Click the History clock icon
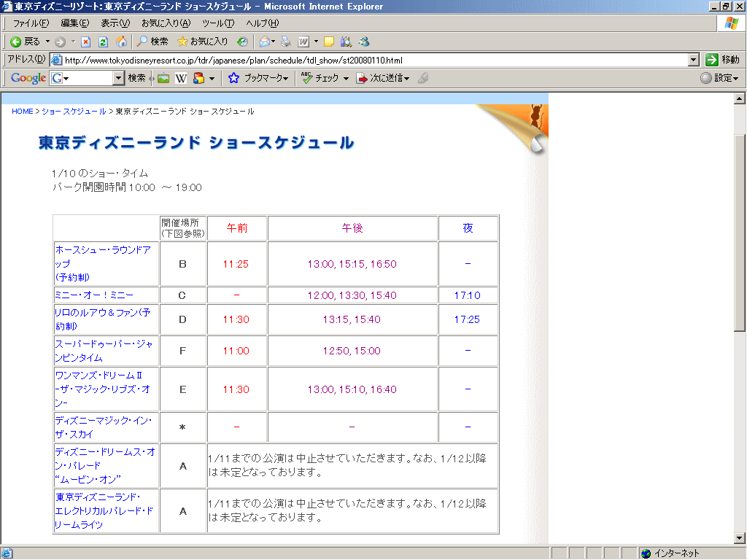Viewport: 747px width, 560px height. [x=242, y=42]
